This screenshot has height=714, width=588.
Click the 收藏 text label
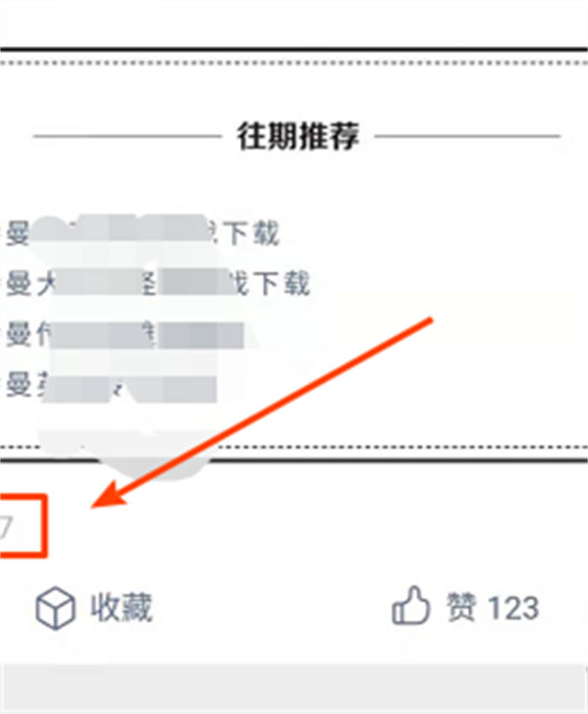(x=121, y=607)
